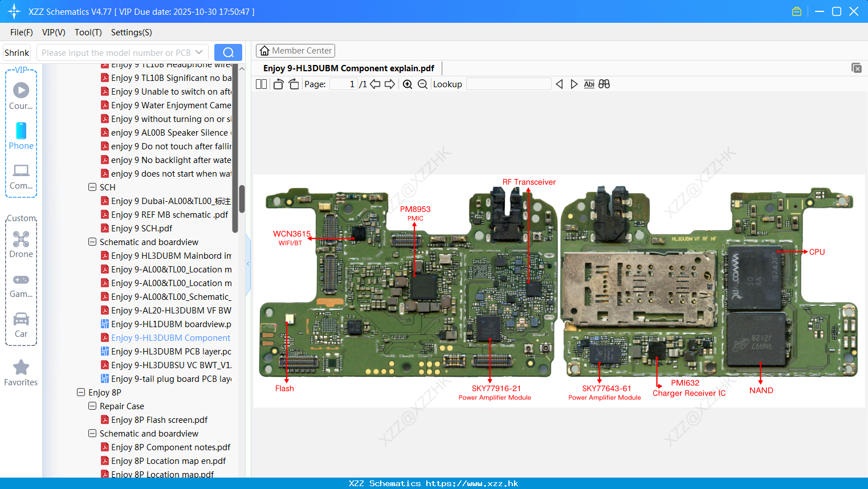Collapse Schematic and boardview under Enjoy 8P
This screenshot has height=489, width=868.
coord(92,433)
